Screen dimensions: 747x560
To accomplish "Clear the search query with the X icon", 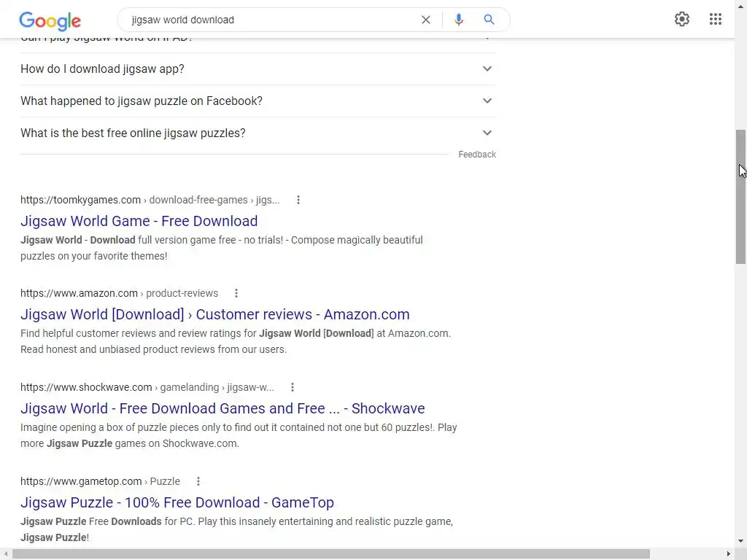I will coord(426,20).
